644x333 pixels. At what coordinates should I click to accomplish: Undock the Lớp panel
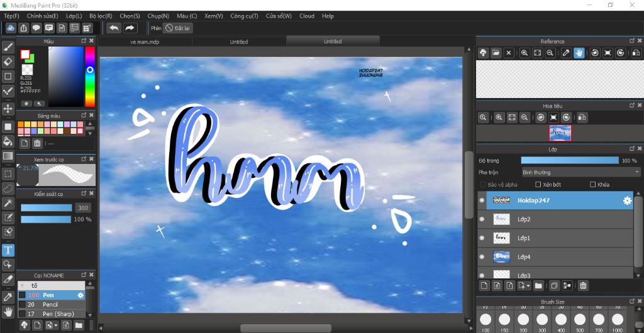coord(632,150)
